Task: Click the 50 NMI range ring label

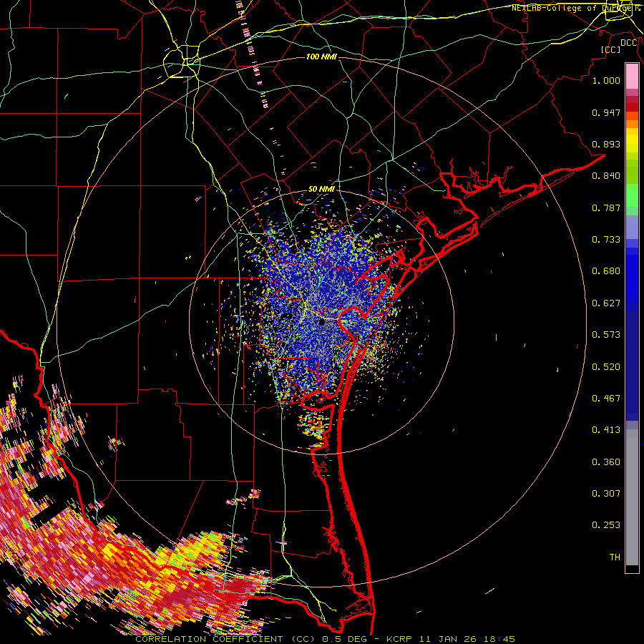Action: click(x=321, y=190)
